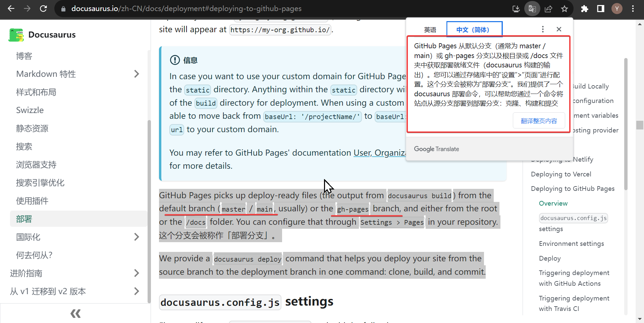Open Google Translate icon in address bar
The width and height of the screenshot is (644, 323).
point(532,9)
